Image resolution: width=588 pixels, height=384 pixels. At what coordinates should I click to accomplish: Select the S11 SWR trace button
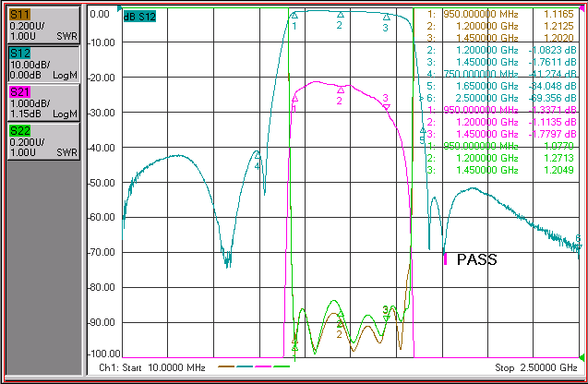pyautogui.click(x=43, y=25)
